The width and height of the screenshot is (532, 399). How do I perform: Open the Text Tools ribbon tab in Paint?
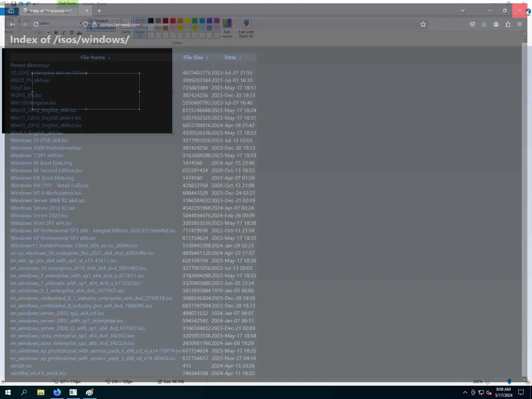[67, 4]
